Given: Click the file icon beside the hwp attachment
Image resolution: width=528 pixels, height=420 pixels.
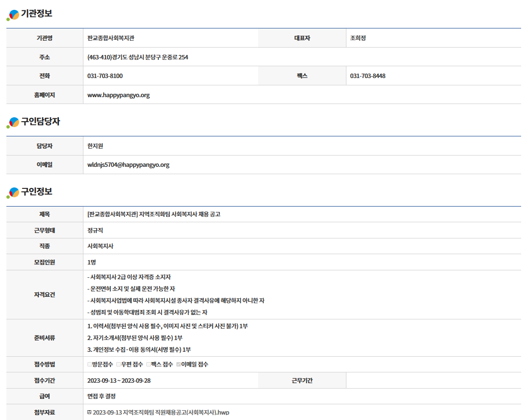Looking at the screenshot, I should (89, 412).
